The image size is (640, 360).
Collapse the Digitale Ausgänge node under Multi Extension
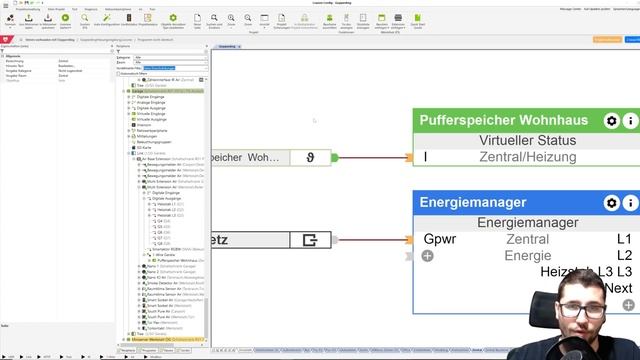pyautogui.click(x=144, y=198)
